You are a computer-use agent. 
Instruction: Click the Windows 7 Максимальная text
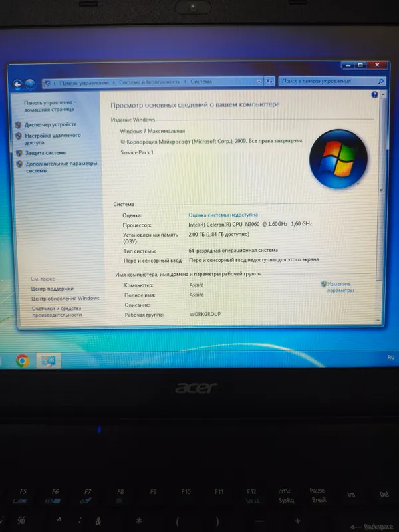152,131
